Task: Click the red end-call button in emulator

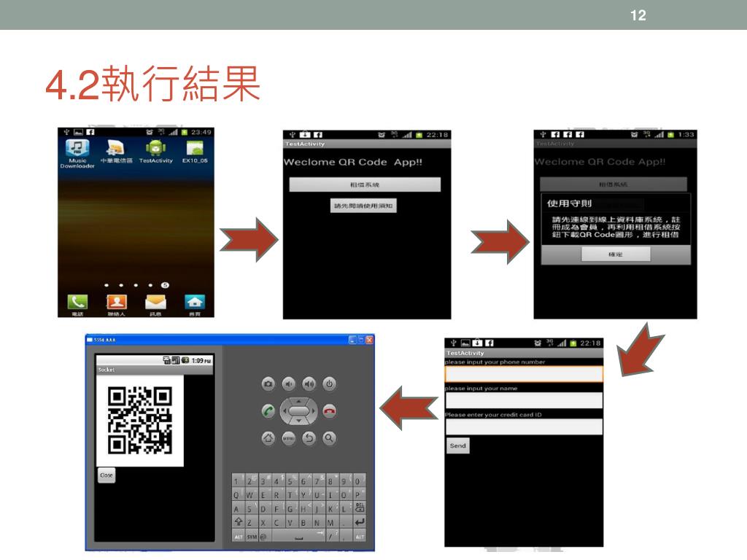Action: 329,411
